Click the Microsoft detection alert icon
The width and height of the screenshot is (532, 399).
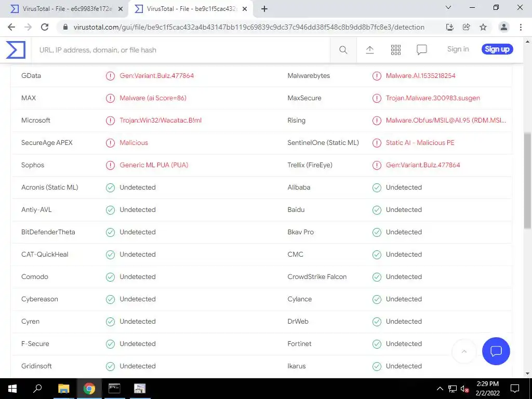point(110,121)
